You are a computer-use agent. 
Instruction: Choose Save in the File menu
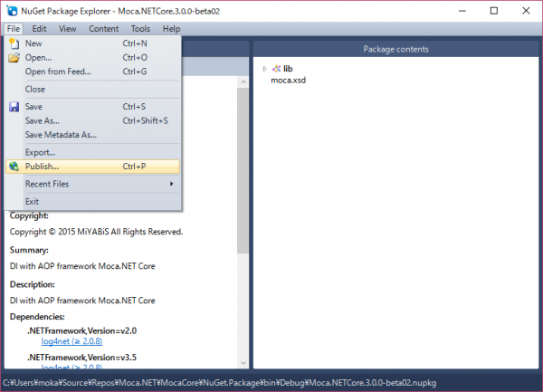92,107
